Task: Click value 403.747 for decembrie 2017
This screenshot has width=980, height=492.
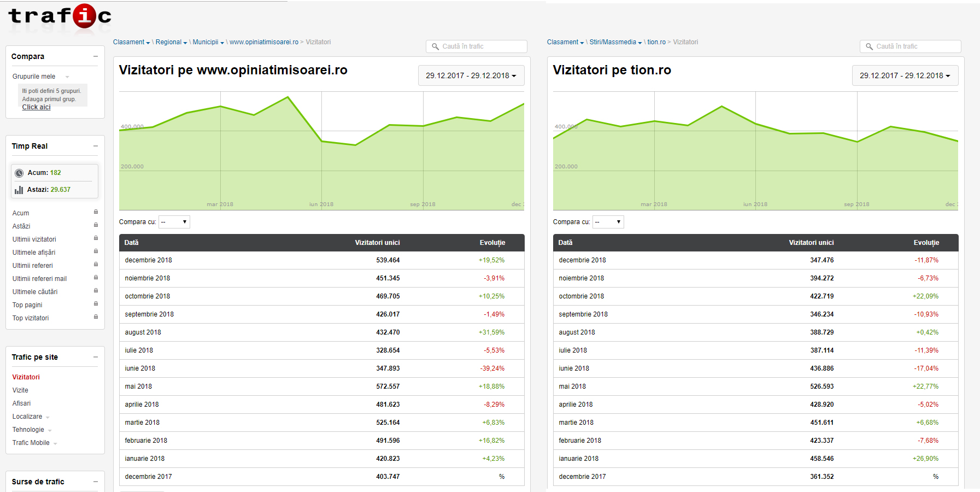Action: pos(388,477)
